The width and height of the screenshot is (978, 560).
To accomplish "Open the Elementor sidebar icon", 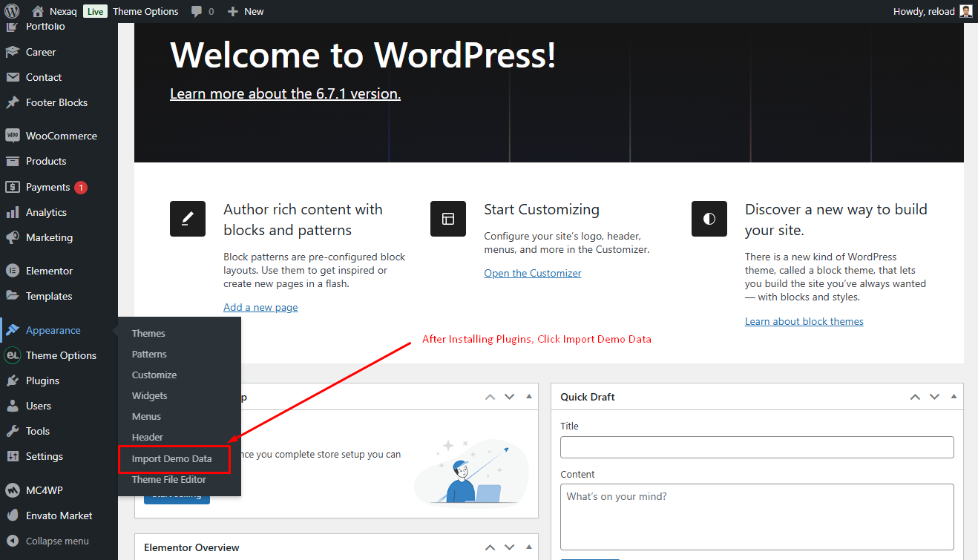I will point(12,271).
